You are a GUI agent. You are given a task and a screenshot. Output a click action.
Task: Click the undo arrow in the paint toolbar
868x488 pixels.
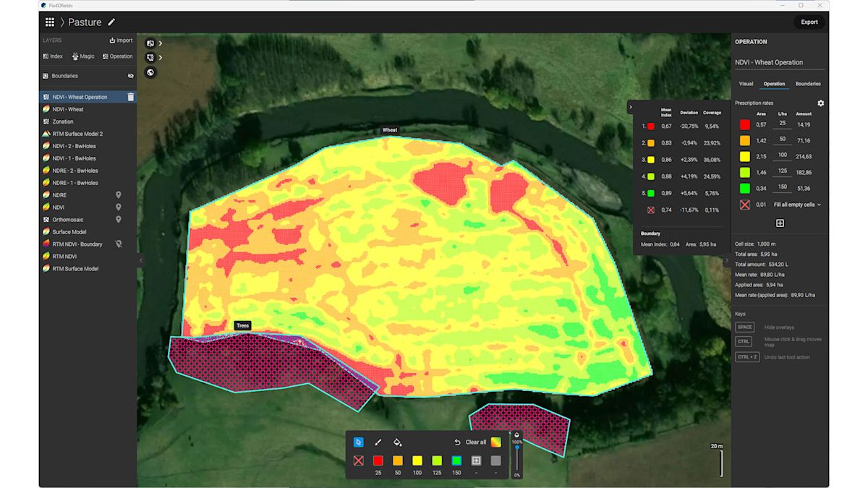tap(456, 442)
